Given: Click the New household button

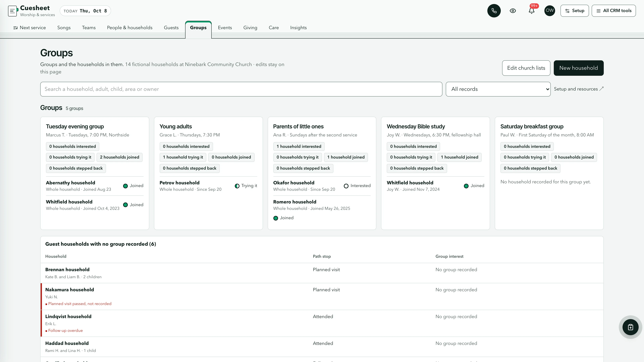Looking at the screenshot, I should click(x=578, y=68).
